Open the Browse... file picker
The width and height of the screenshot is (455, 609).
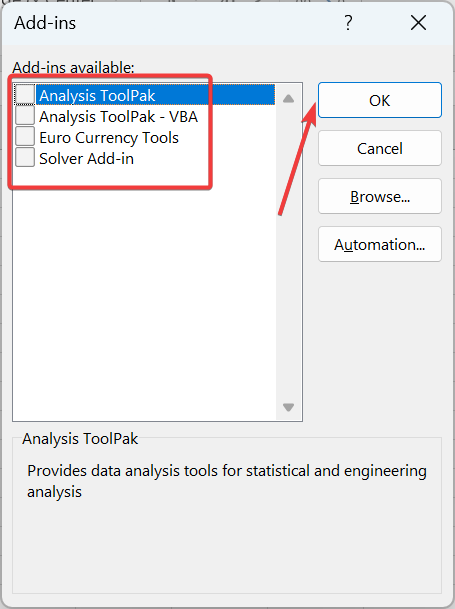380,197
